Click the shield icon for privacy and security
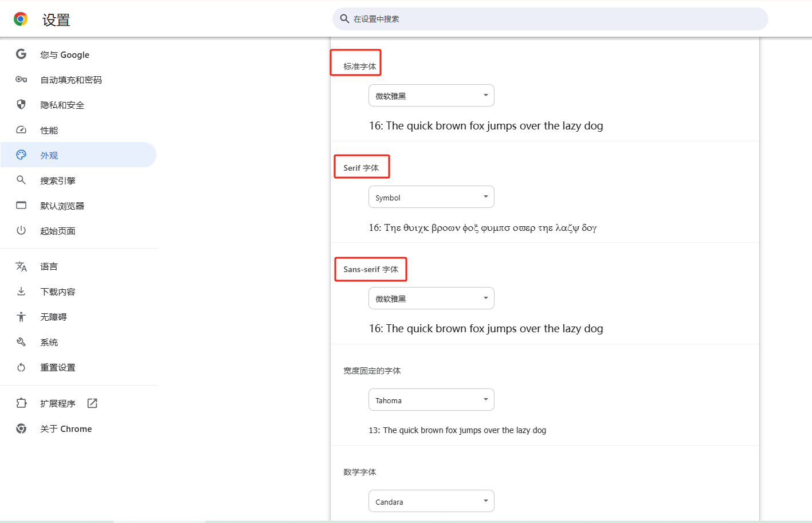The height and width of the screenshot is (523, 812). [21, 104]
